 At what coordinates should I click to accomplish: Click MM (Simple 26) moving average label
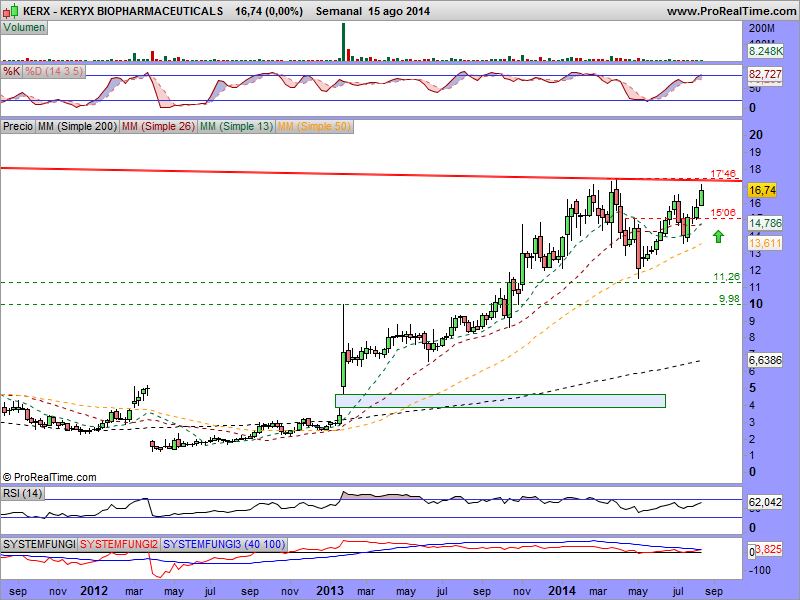pos(158,126)
